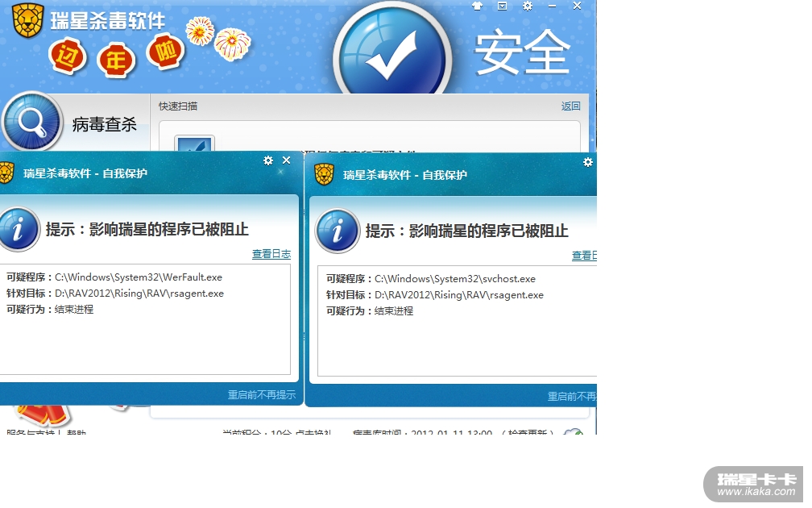
Task: Open settings gear of WerFault alert popup
Action: tap(267, 160)
